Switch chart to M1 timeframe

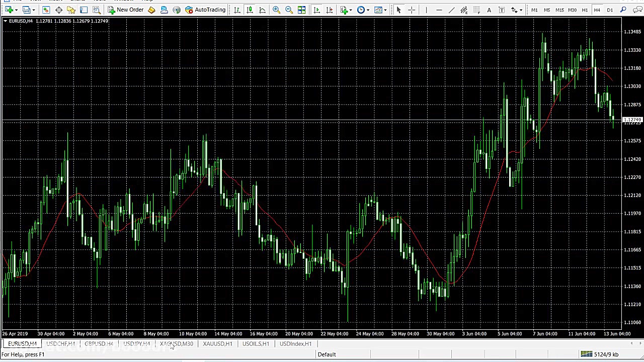534,10
